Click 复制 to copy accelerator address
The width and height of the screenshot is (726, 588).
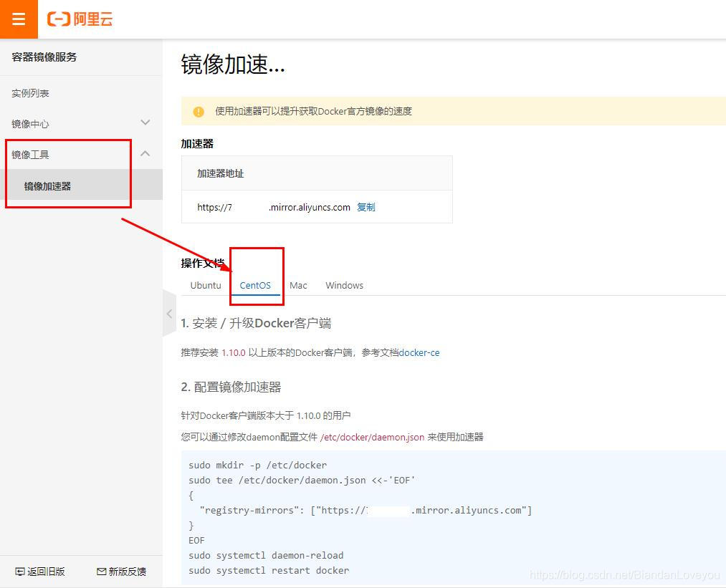coord(366,207)
